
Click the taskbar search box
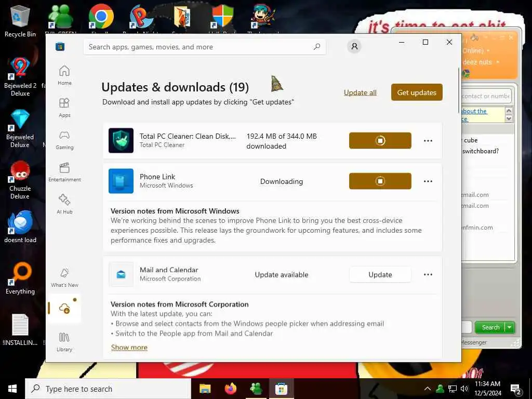[x=108, y=389]
